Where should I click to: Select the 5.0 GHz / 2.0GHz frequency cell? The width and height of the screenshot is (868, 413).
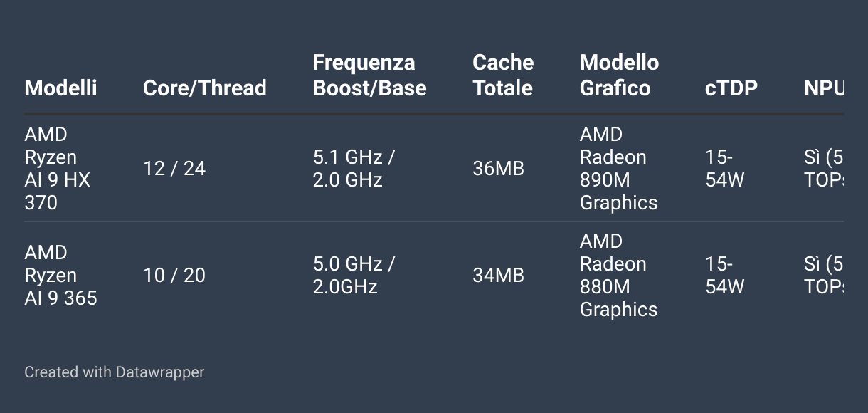354,276
